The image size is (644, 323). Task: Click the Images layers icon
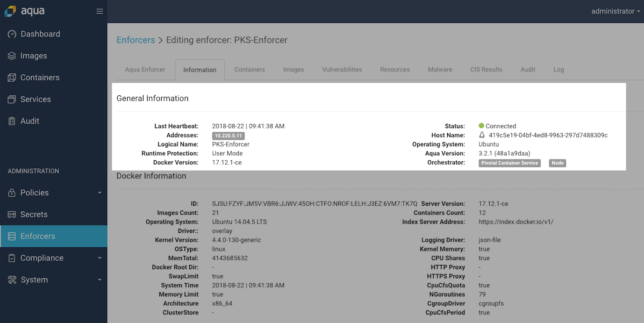point(12,56)
